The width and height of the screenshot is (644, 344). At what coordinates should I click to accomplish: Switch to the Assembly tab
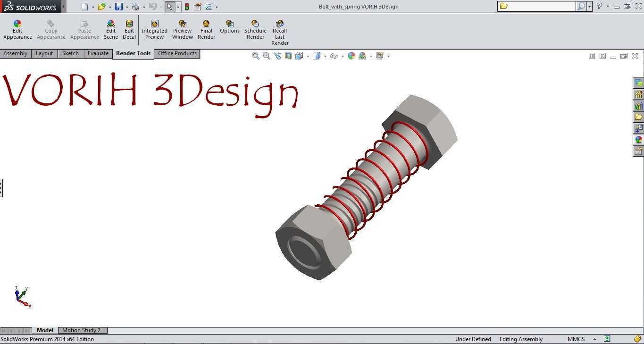click(x=15, y=53)
